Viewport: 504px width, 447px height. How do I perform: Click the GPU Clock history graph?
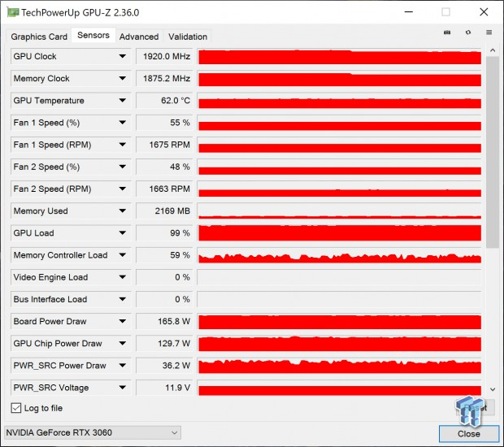[x=340, y=56]
